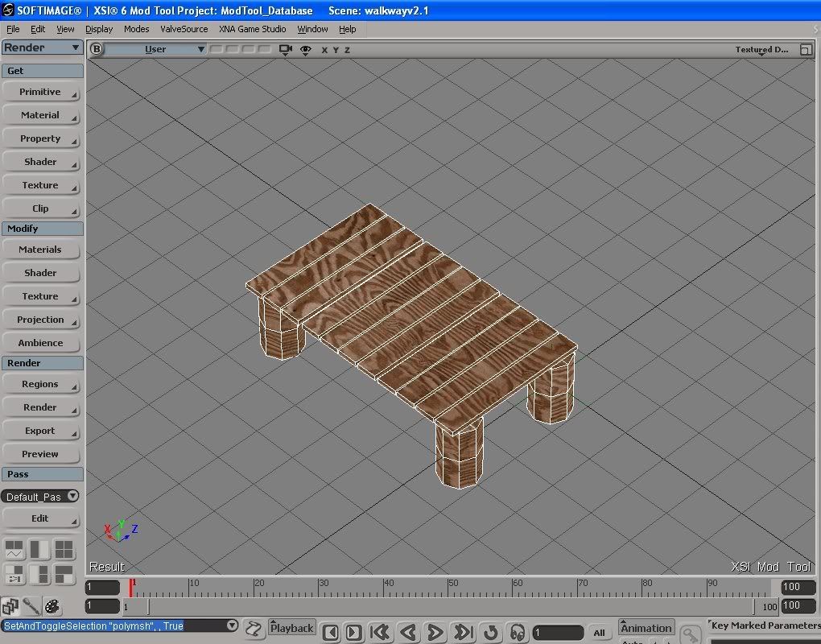Toggle the Y axis view button

[x=336, y=50]
